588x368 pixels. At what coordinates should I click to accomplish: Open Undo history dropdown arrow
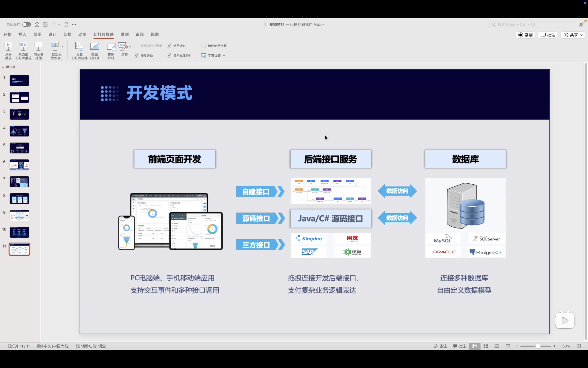pyautogui.click(x=59, y=25)
